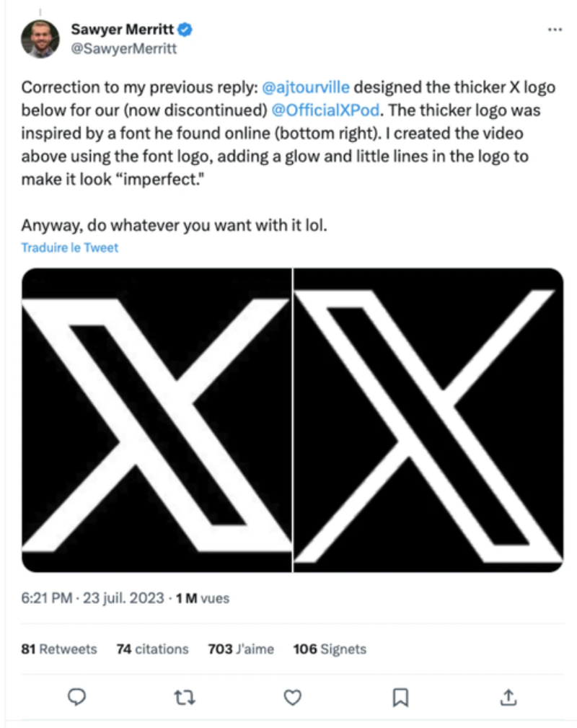Bookmark the tweet with bookmark icon
The height and width of the screenshot is (728, 577).
point(400,696)
